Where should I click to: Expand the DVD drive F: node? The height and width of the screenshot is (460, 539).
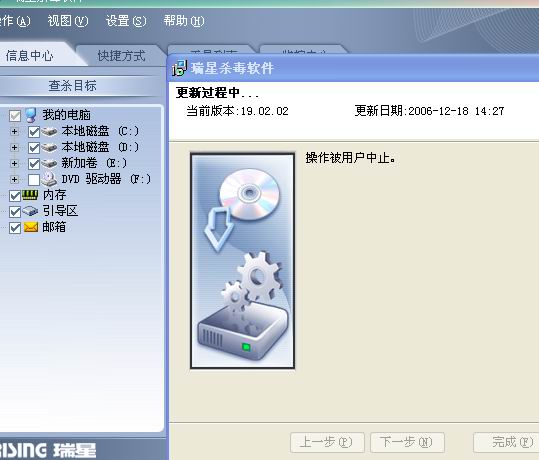click(x=14, y=179)
